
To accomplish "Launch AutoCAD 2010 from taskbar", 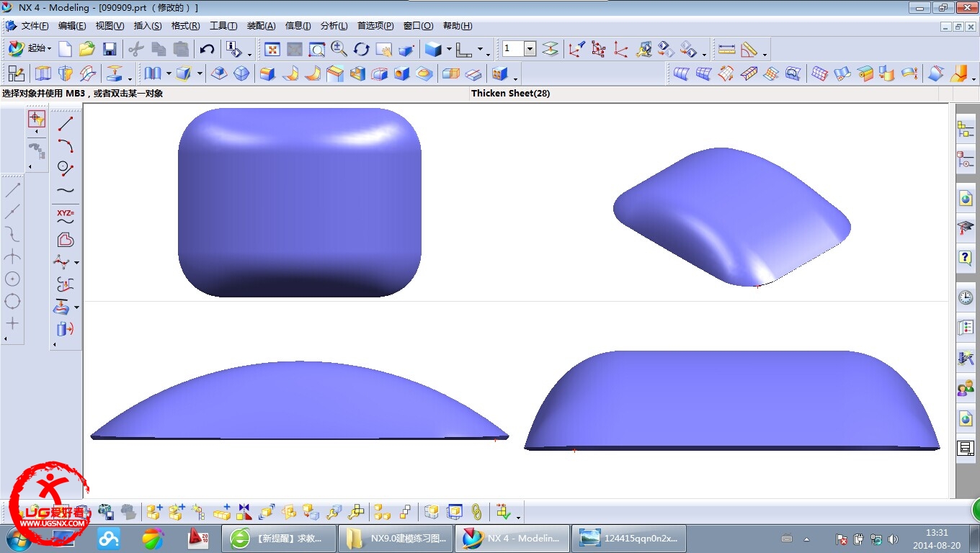I will point(197,538).
